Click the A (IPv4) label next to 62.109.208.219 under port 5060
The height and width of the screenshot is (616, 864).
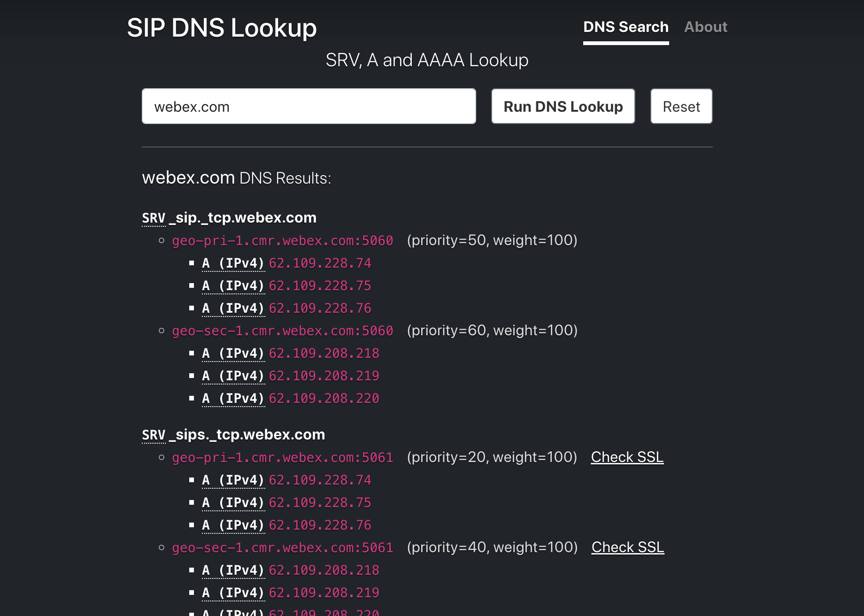tap(233, 376)
